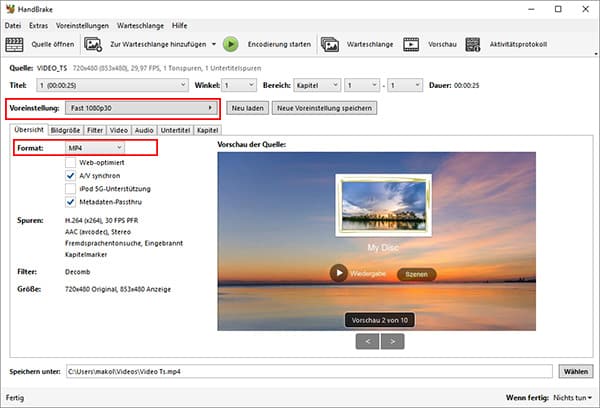The image size is (600, 408).
Task: Enable iPod 5G-Unterstützung checkbox
Action: click(70, 189)
